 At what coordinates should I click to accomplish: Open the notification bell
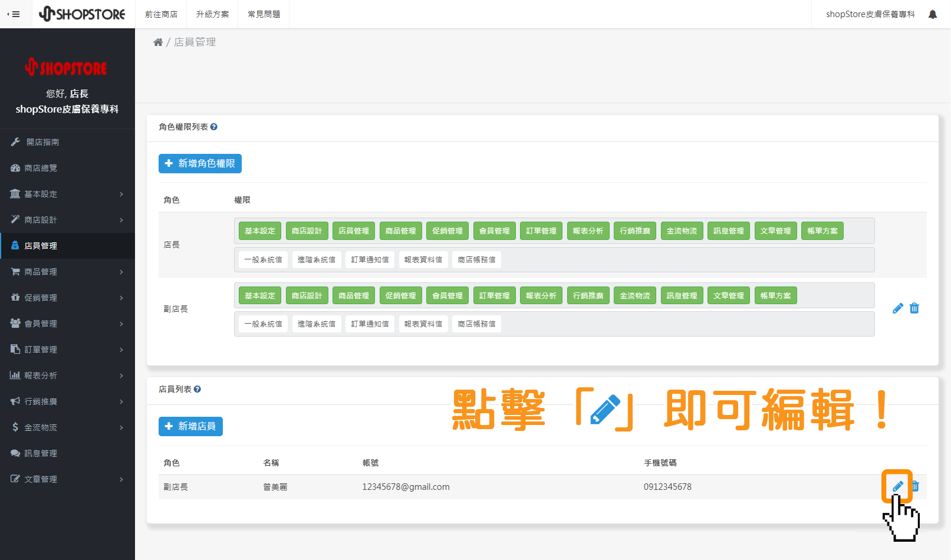coord(933,14)
